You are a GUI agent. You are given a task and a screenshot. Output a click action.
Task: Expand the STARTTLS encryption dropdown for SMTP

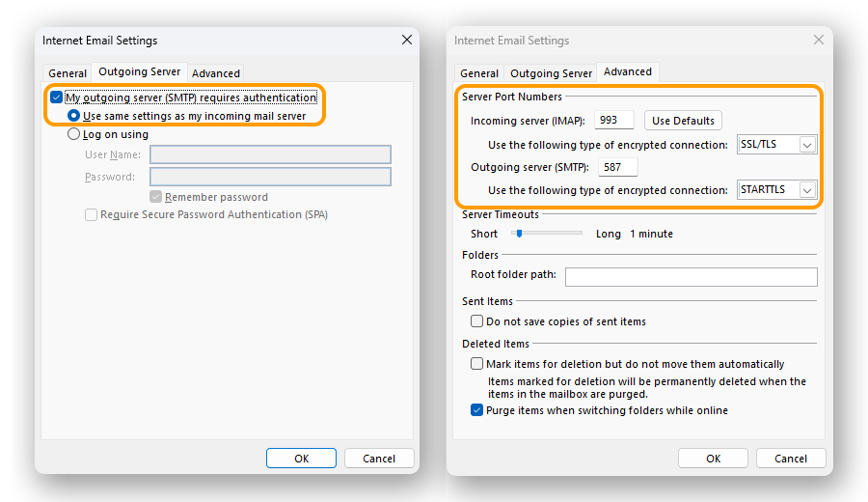pos(807,190)
